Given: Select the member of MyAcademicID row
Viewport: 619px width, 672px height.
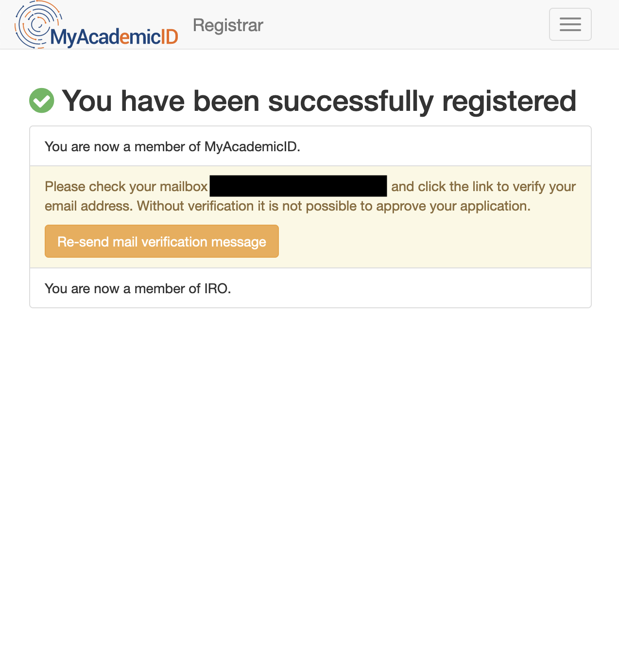Looking at the screenshot, I should tap(310, 146).
